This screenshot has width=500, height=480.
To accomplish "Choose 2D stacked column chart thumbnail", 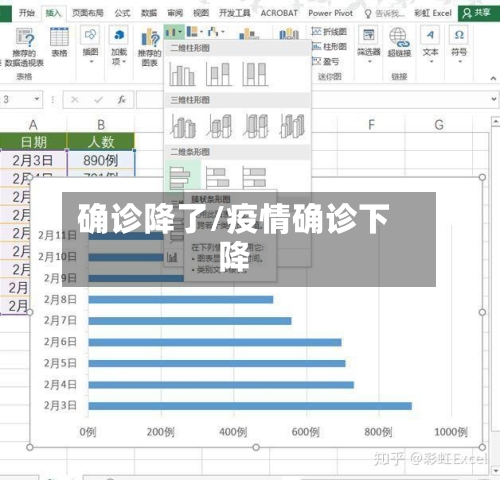I will point(219,74).
